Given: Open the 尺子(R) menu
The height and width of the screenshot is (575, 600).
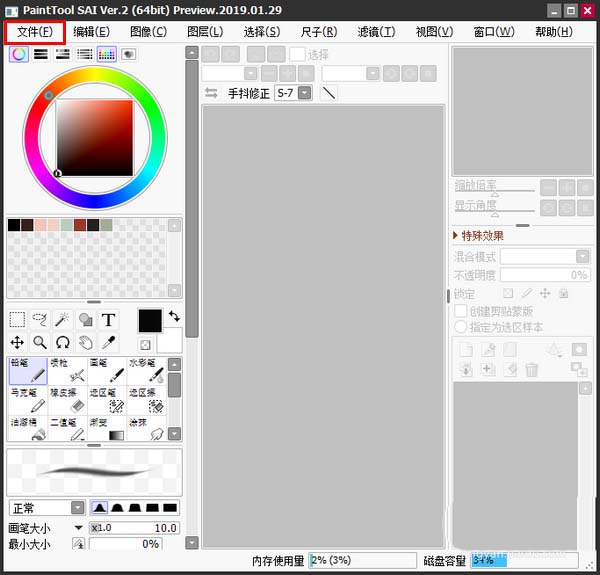Looking at the screenshot, I should [319, 32].
